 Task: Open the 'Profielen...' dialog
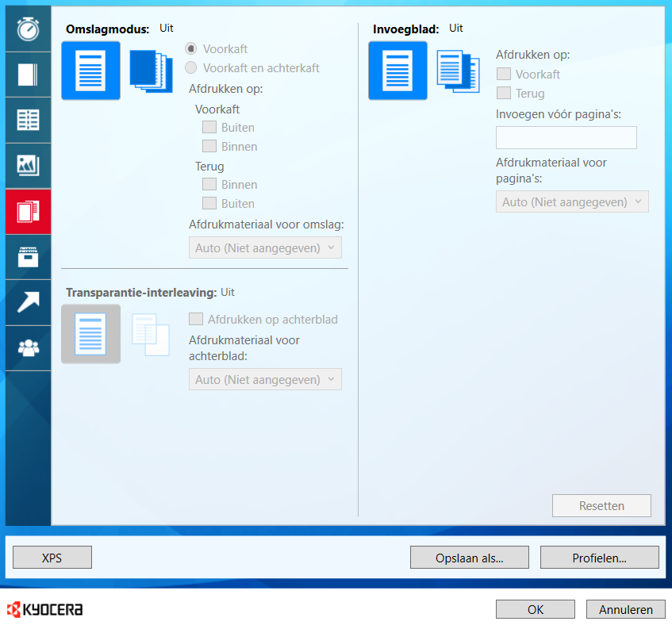pos(599,558)
